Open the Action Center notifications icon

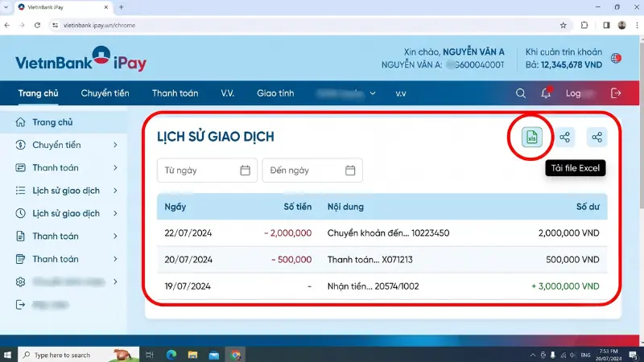tap(634, 355)
